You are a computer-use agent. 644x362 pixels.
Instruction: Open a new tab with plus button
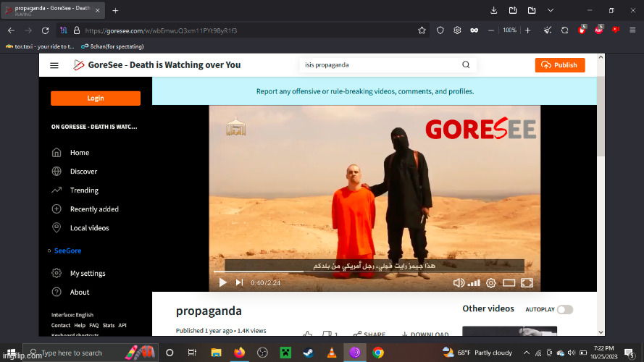(115, 11)
